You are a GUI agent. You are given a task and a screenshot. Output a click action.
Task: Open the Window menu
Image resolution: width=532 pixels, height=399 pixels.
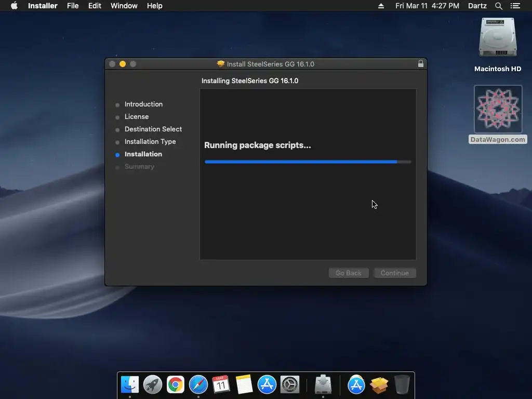point(124,6)
